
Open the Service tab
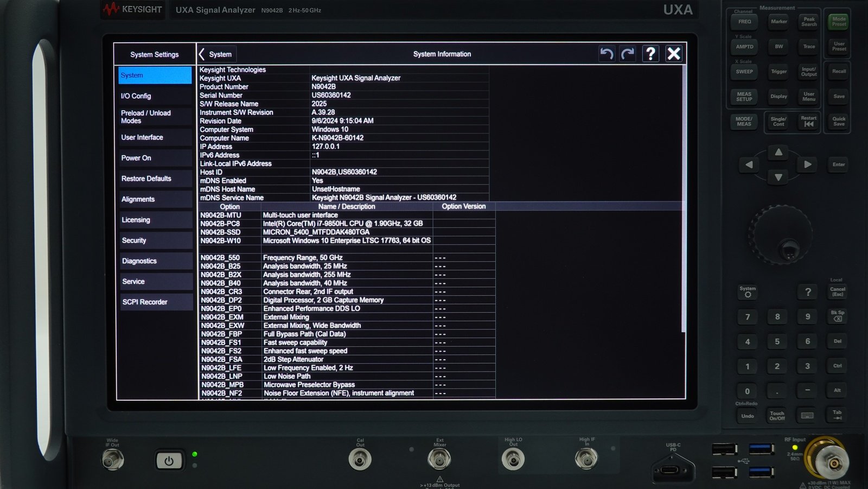[156, 282]
